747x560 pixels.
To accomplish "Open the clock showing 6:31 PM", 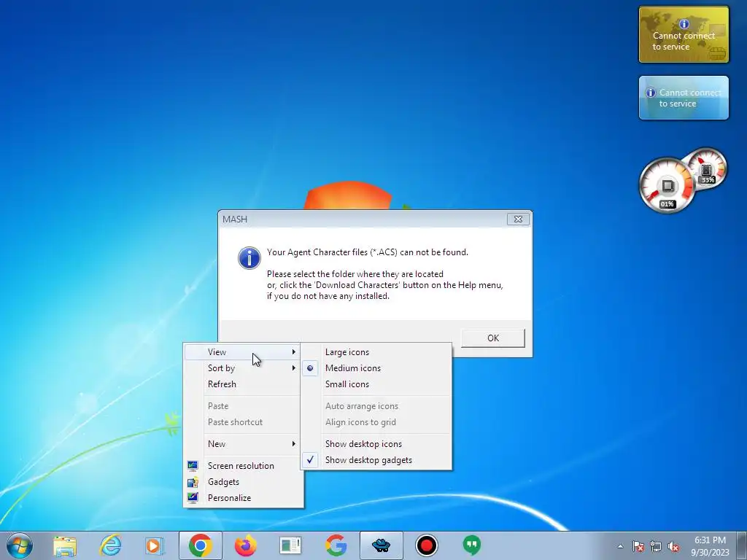I will [x=710, y=546].
